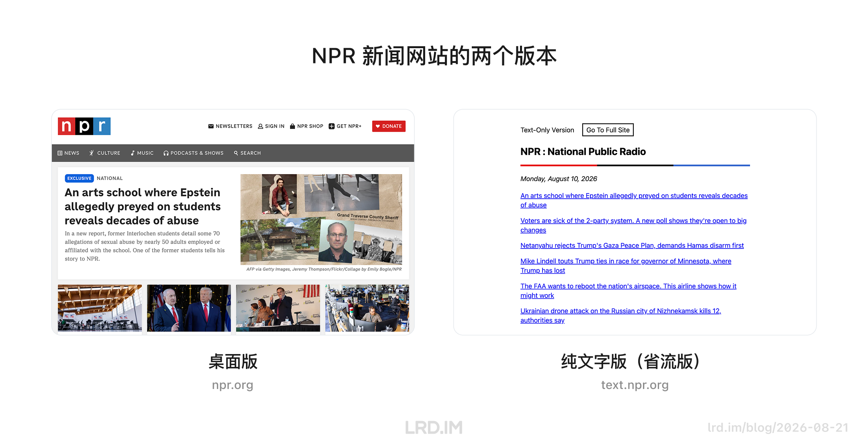Open text link about Epstein arts school

tap(634, 200)
